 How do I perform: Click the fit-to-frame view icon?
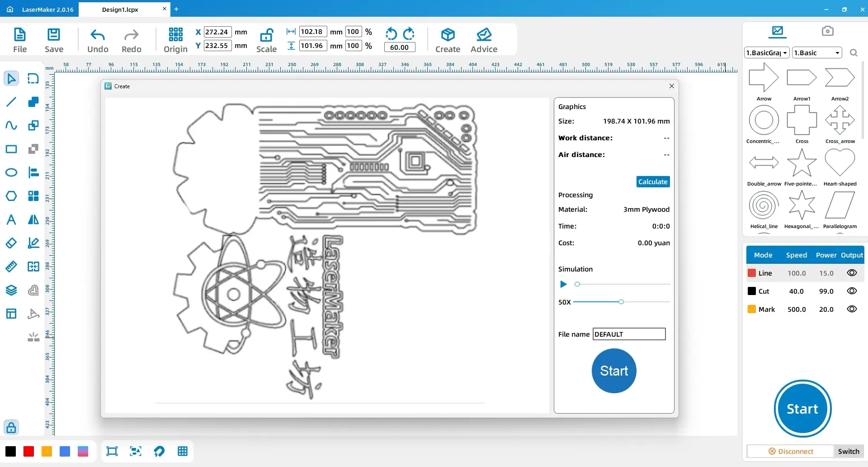112,451
